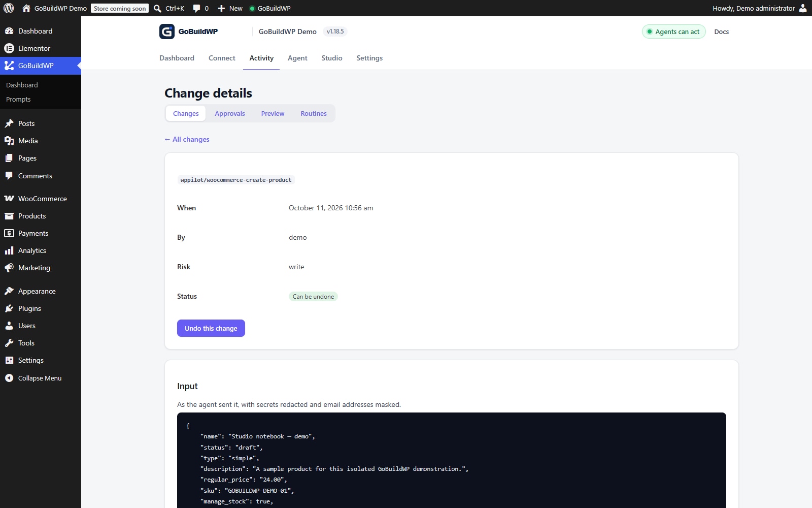The height and width of the screenshot is (508, 812).
Task: Open the Studio tab
Action: [x=332, y=58]
